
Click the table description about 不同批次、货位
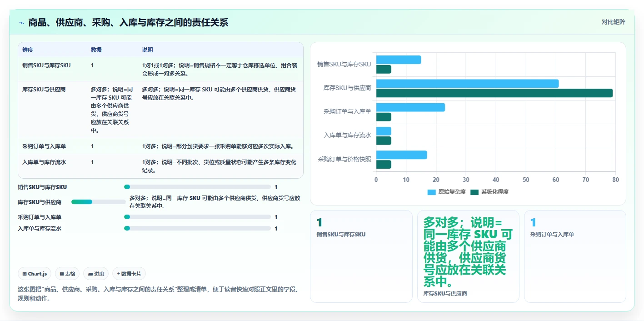pos(220,166)
